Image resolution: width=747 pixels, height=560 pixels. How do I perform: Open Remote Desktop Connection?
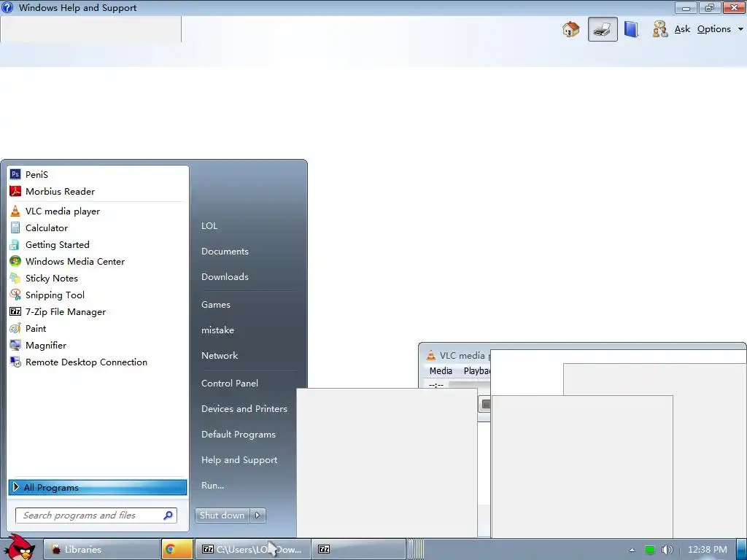click(x=98, y=362)
